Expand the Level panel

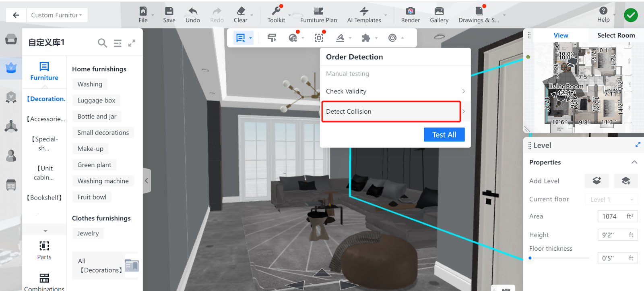pyautogui.click(x=638, y=145)
